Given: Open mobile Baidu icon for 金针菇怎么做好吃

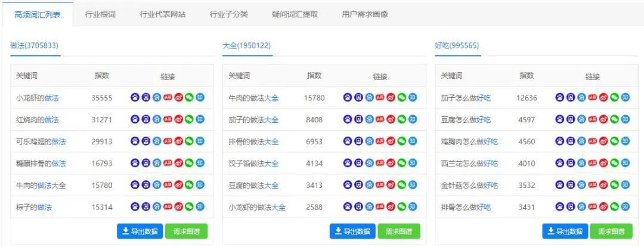Looking at the screenshot, I should (571, 184).
